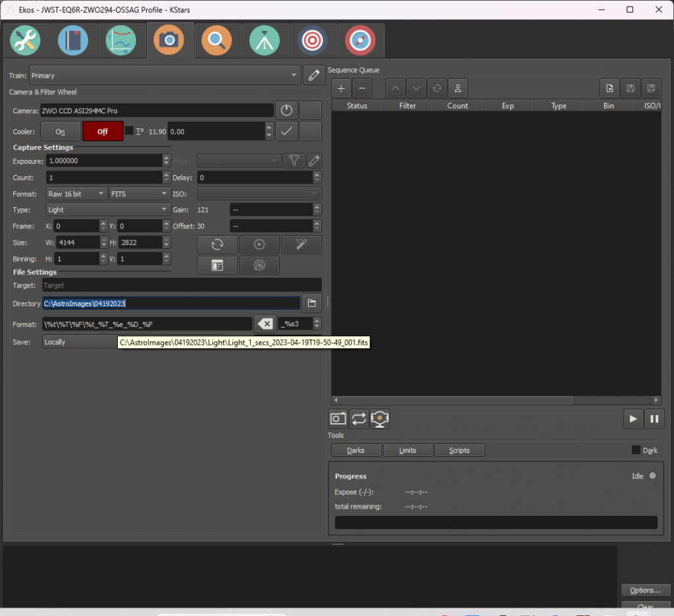Select the Capture camera tab
674x616 pixels.
[169, 41]
